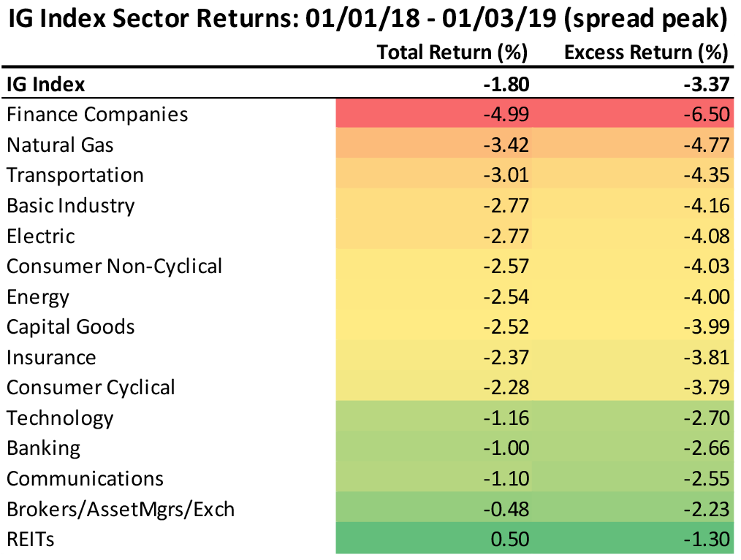Select the Consumer Non-Cyclical label cell
The image size is (741, 560).
pos(114,266)
